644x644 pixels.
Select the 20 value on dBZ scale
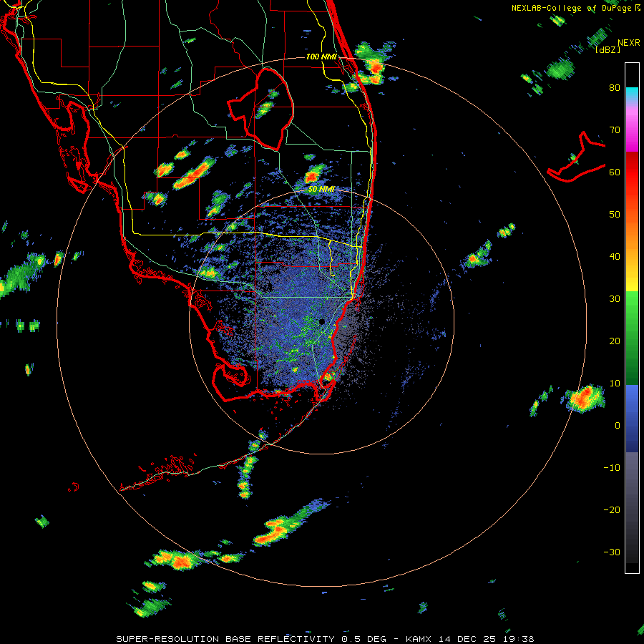pos(615,341)
